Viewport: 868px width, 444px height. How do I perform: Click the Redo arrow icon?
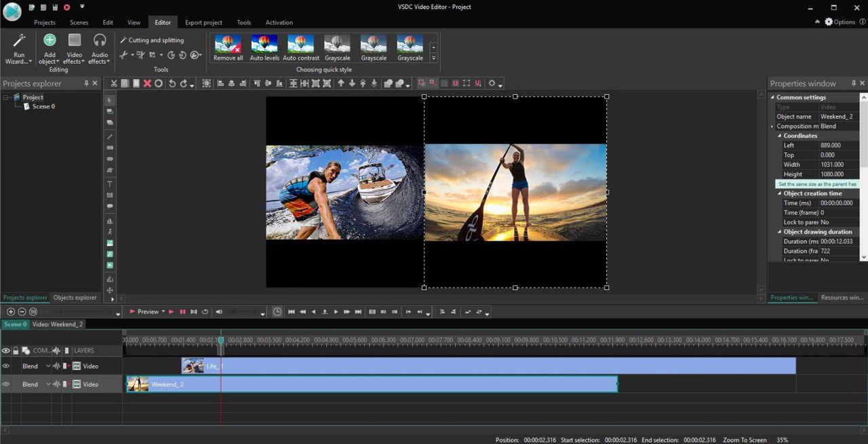[x=183, y=83]
